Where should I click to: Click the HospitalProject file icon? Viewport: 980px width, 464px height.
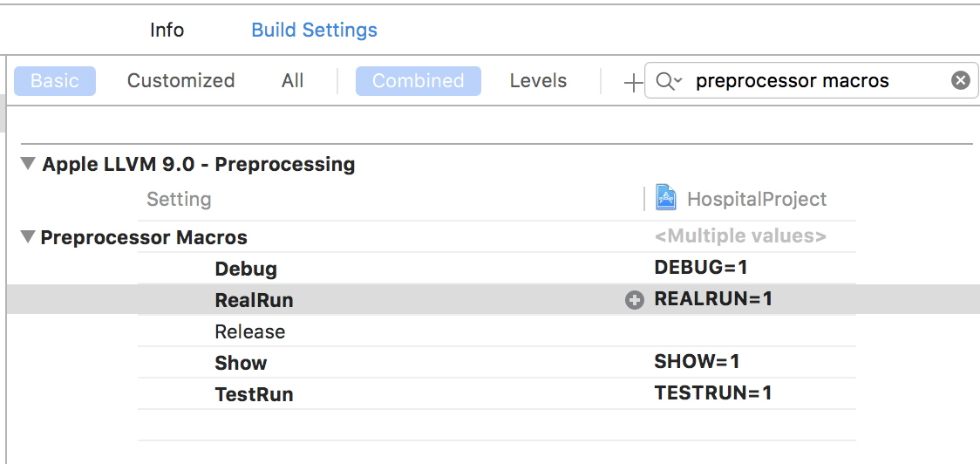tap(666, 198)
